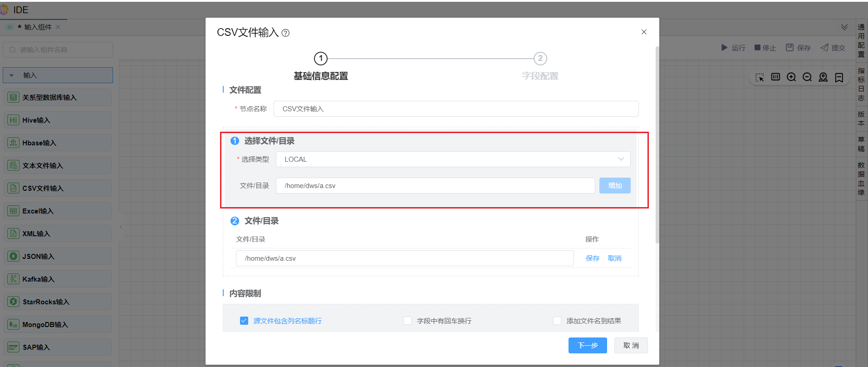The height and width of the screenshot is (367, 868).
Task: Click the 增加 button
Action: point(614,186)
